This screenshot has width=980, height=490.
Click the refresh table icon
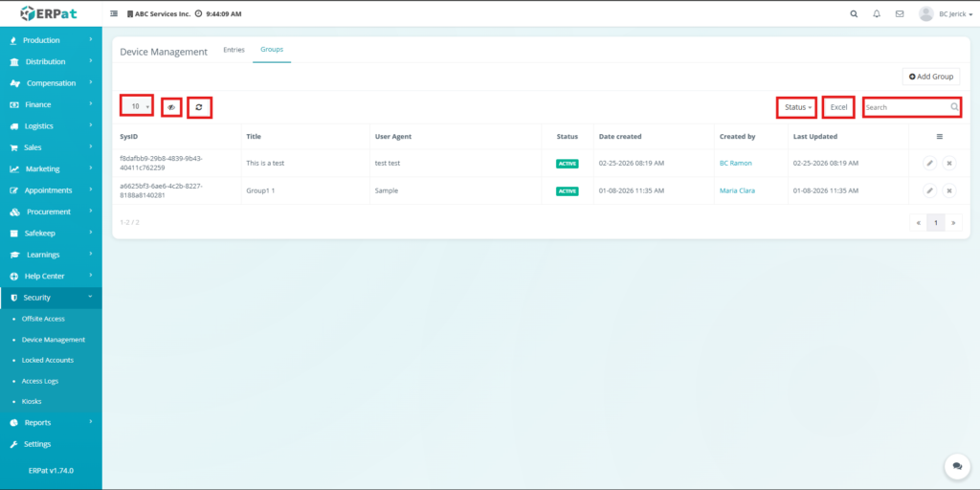tap(199, 107)
